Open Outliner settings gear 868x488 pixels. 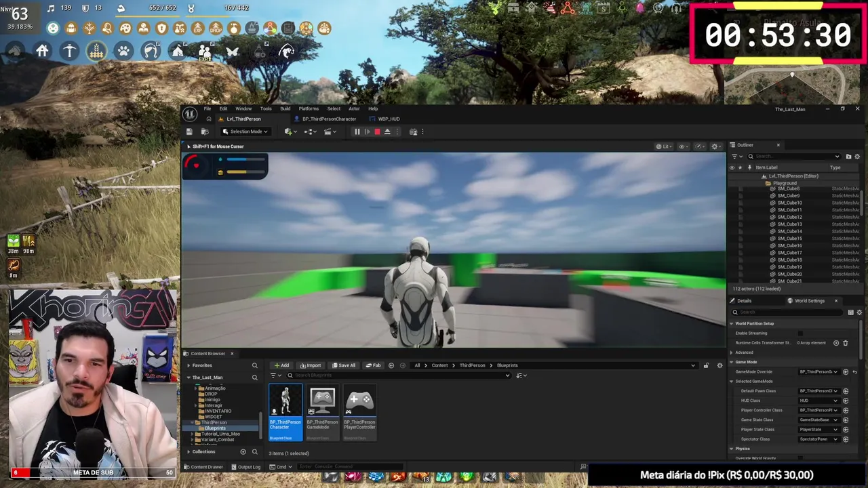click(857, 157)
